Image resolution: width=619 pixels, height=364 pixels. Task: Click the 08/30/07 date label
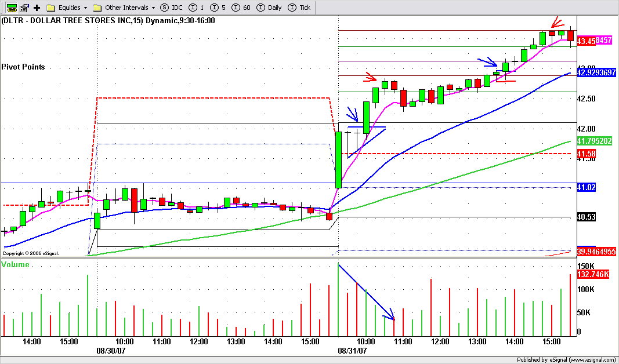(111, 350)
